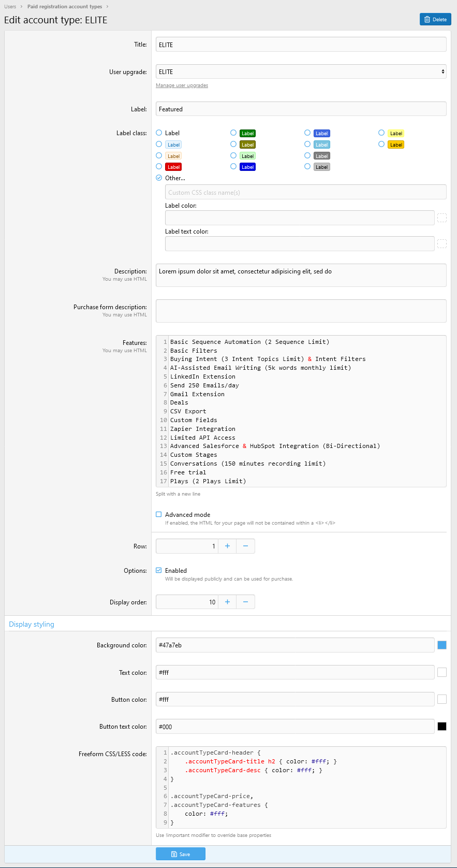457x868 pixels.
Task: Select the dark green Label class radio
Action: pyautogui.click(x=233, y=133)
